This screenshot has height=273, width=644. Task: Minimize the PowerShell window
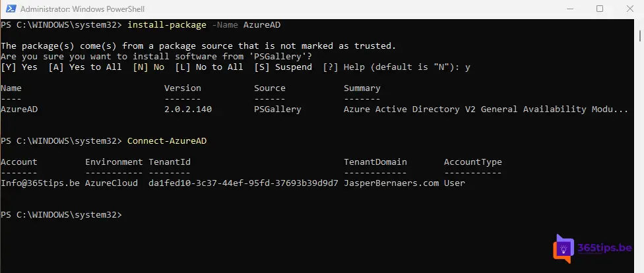(569, 9)
